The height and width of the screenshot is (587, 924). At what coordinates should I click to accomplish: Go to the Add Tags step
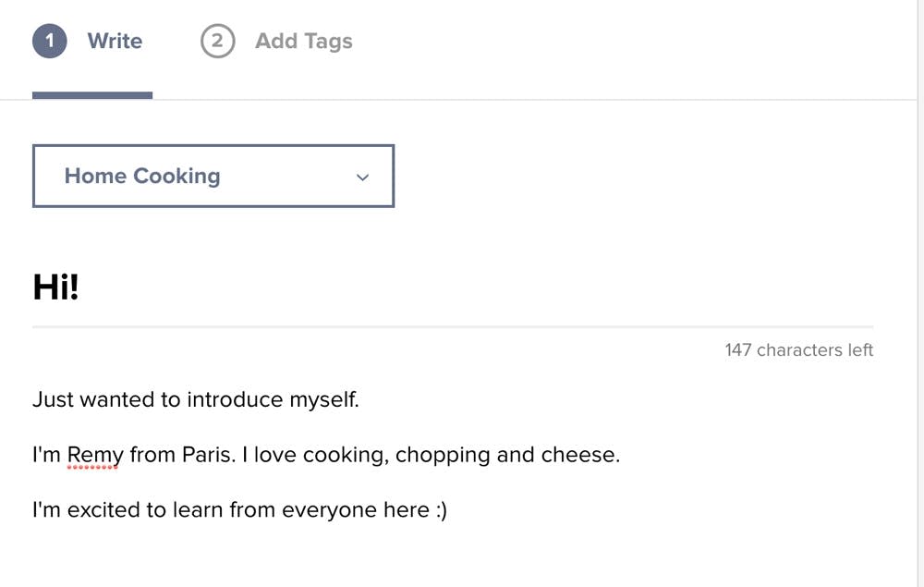point(303,41)
